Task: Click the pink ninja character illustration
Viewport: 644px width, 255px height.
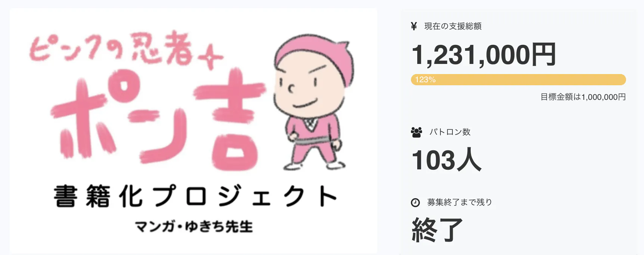Action: pyautogui.click(x=311, y=101)
